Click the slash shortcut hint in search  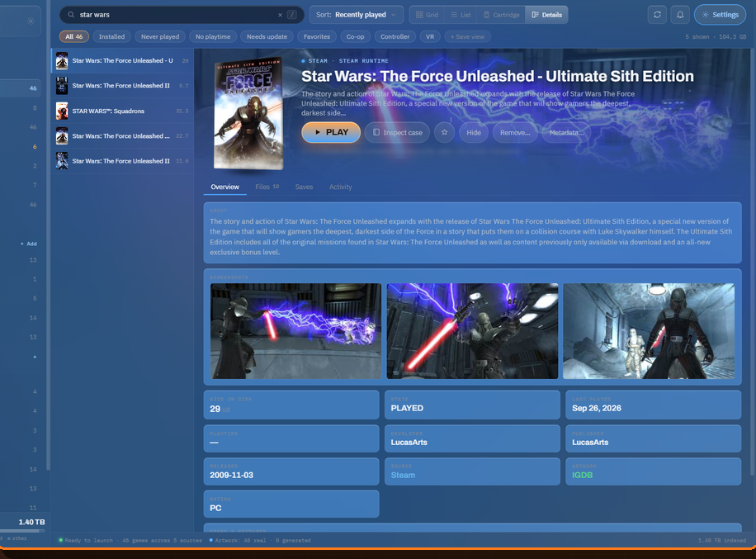(x=291, y=15)
